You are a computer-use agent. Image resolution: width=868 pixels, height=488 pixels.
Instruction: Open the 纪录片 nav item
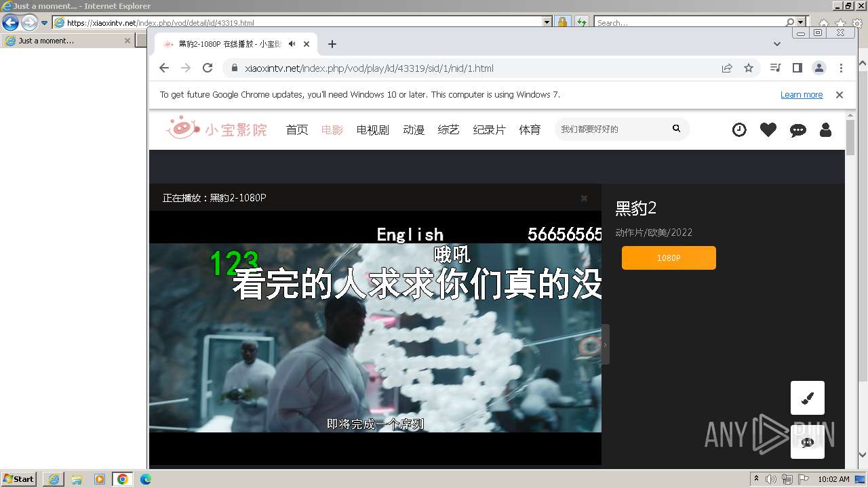tap(490, 129)
